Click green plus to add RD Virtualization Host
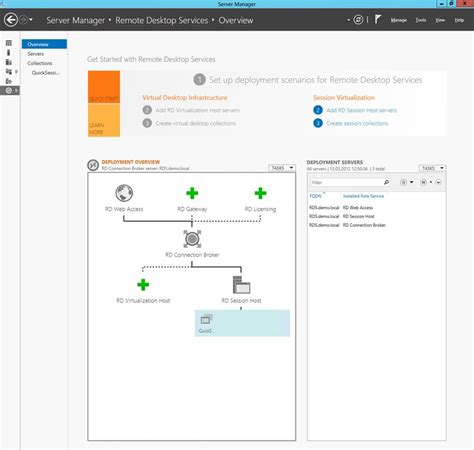 coord(143,285)
